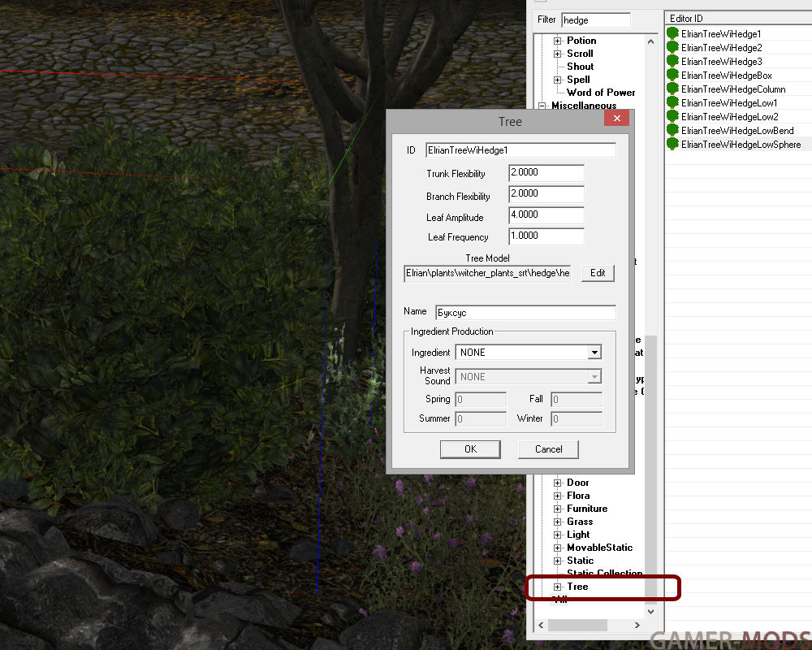812x650 pixels.
Task: Click the category tree scroll down arrow
Action: [650, 612]
